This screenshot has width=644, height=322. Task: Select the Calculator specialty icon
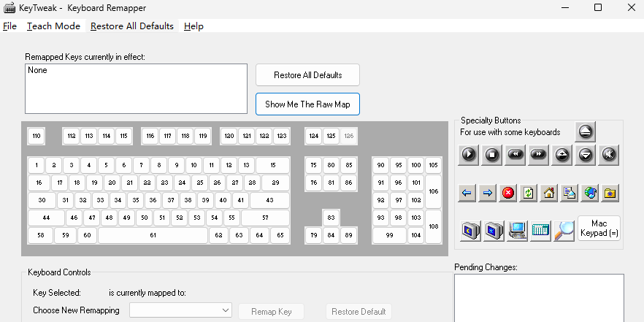click(540, 231)
